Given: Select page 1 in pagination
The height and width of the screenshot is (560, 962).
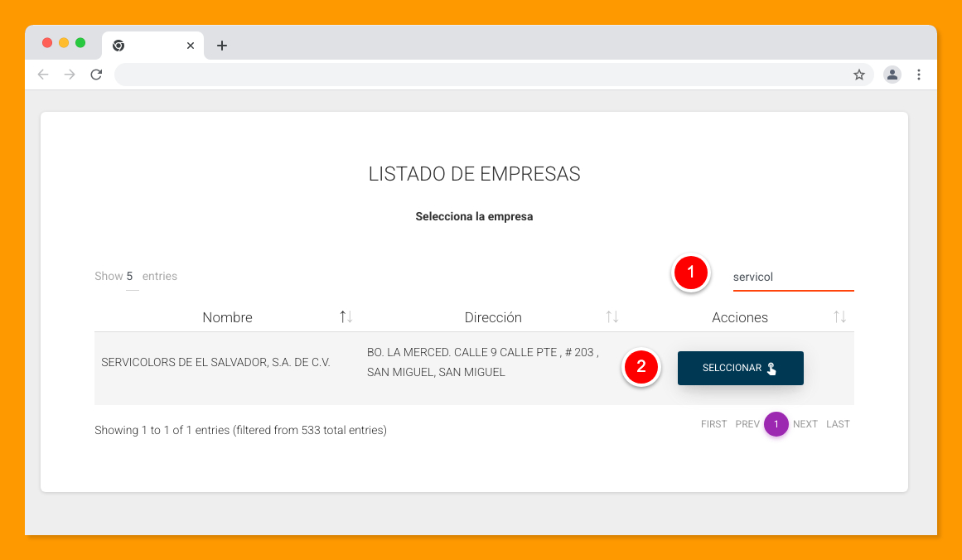Looking at the screenshot, I should pos(776,424).
